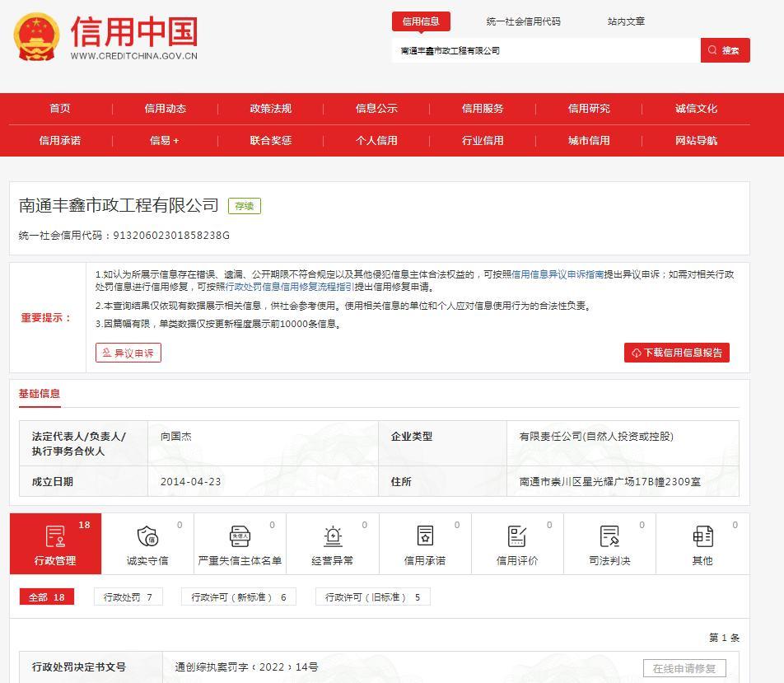The image size is (784, 683).
Task: Focus the company name search field
Action: pos(546,50)
